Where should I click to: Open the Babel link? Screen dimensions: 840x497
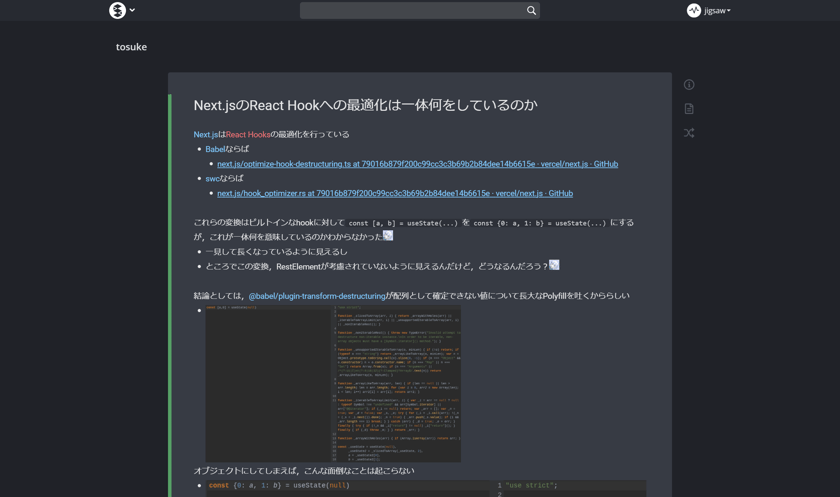point(215,149)
